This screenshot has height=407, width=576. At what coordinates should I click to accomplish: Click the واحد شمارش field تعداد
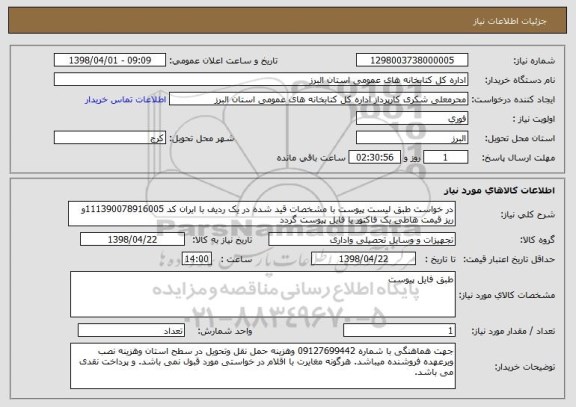(x=131, y=331)
